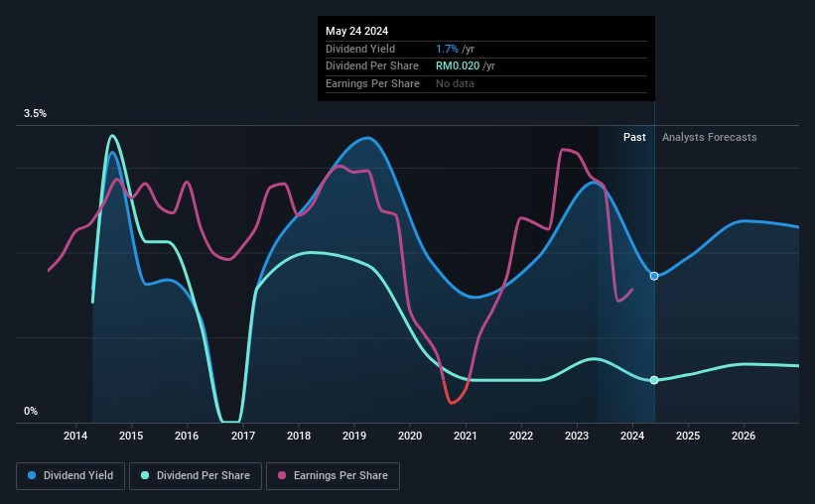
Task: Click the 2024 x-axis year label
Action: (632, 436)
